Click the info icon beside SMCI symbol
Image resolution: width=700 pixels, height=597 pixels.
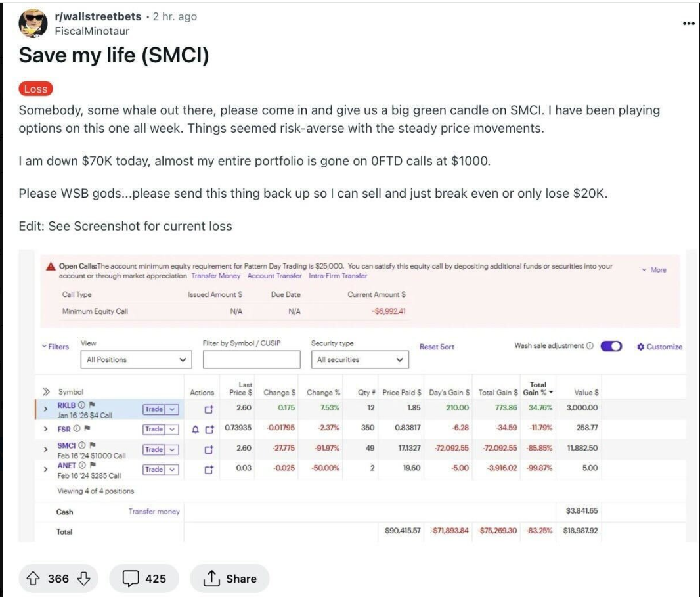pyautogui.click(x=81, y=445)
